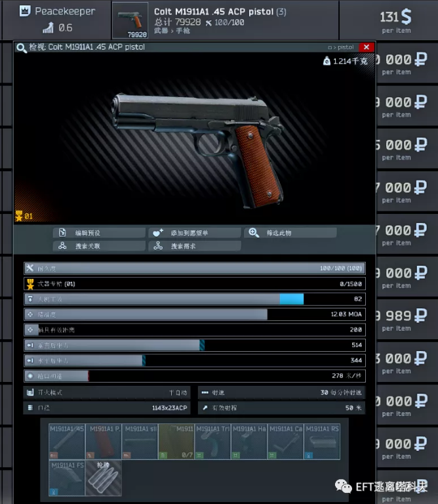Click the 添加到愿望单 add to wishlist button
Image resolution: width=438 pixels, height=504 pixels.
click(x=195, y=233)
